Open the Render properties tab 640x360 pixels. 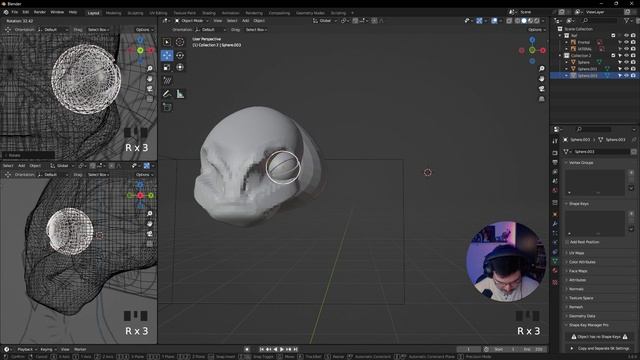pyautogui.click(x=555, y=153)
